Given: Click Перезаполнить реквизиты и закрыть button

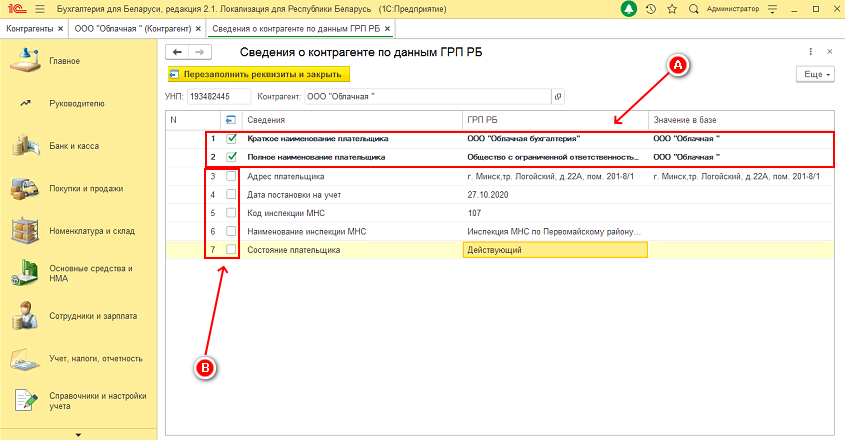Looking at the screenshot, I should (x=259, y=74).
